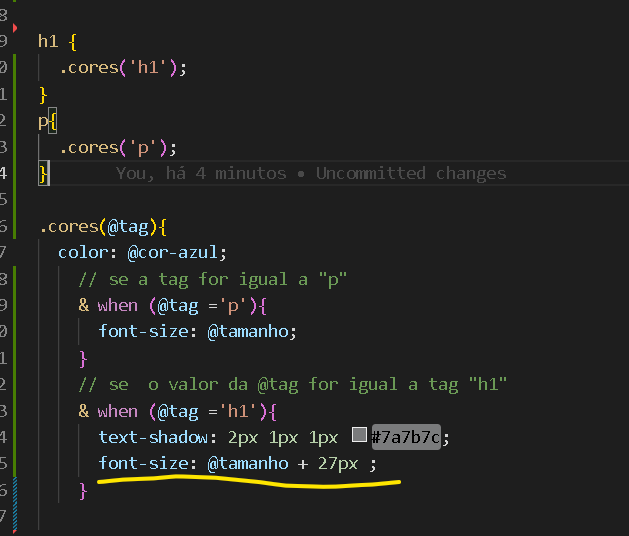Click the .cores(@tag){ mixin definition
629x536 pixels.
(103, 227)
